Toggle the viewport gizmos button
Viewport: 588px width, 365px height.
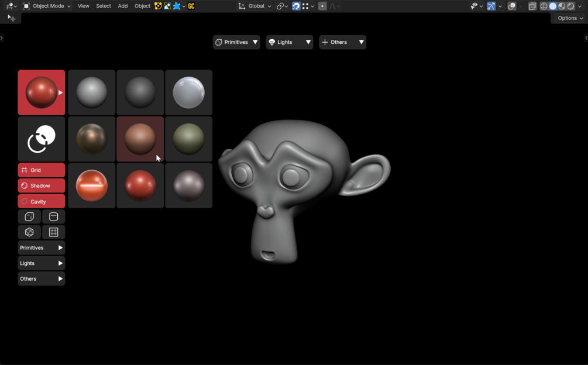point(491,6)
